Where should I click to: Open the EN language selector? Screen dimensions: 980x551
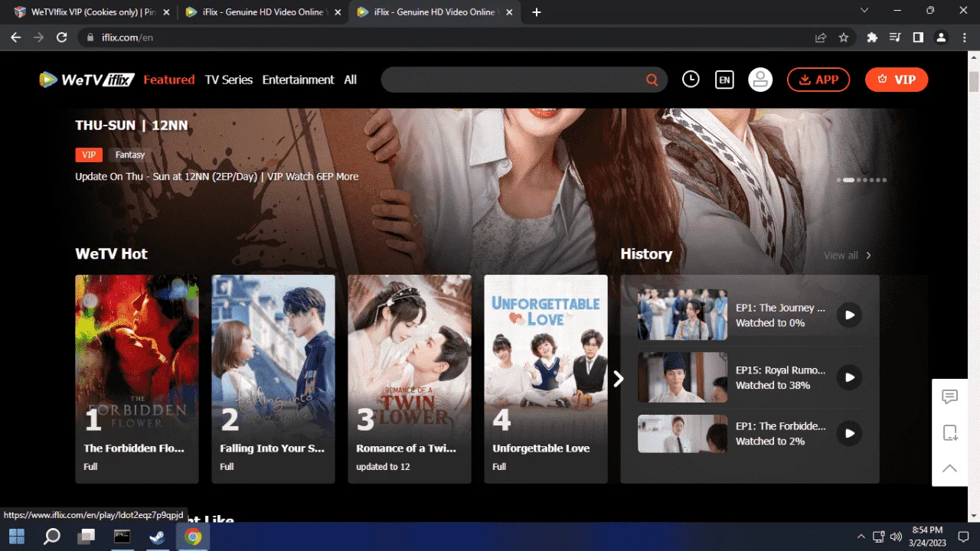724,80
